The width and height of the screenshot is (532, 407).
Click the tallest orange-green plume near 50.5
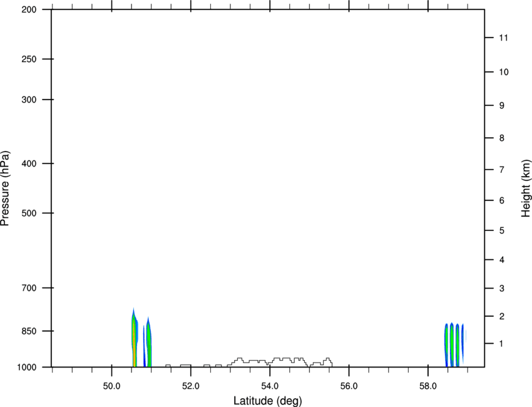(x=135, y=337)
